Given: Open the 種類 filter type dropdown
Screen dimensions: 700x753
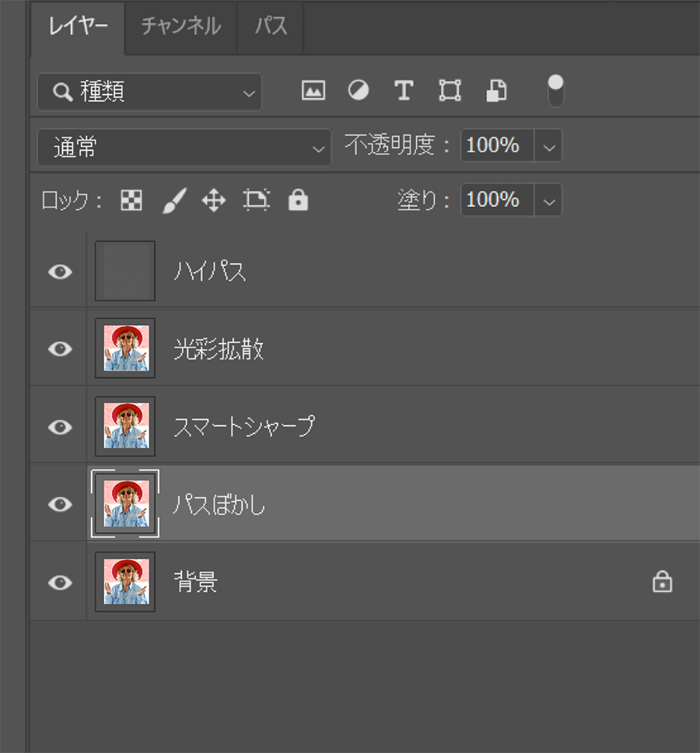Looking at the screenshot, I should tap(149, 92).
